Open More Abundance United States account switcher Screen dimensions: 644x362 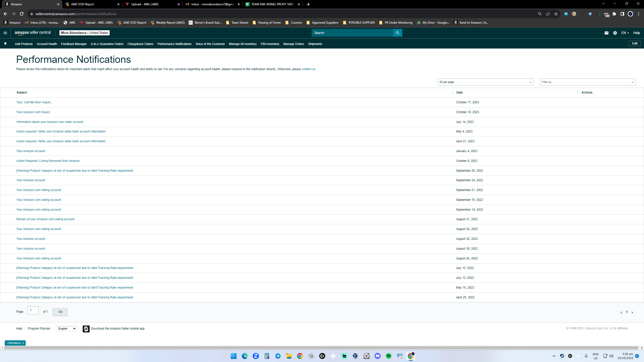pyautogui.click(x=85, y=33)
